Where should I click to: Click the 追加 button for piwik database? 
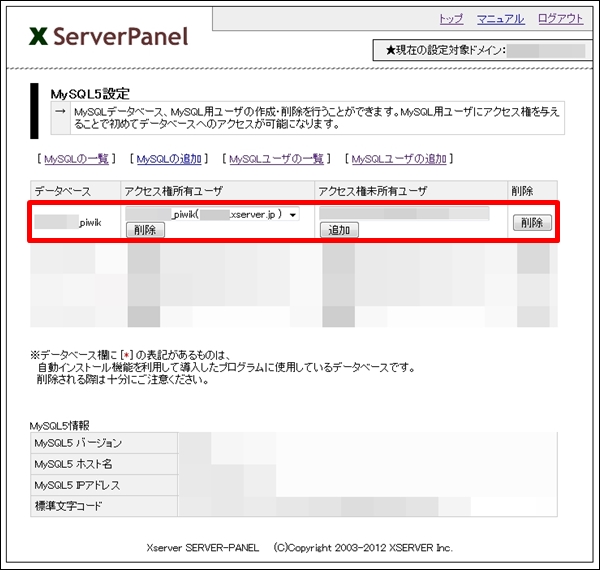[x=339, y=230]
